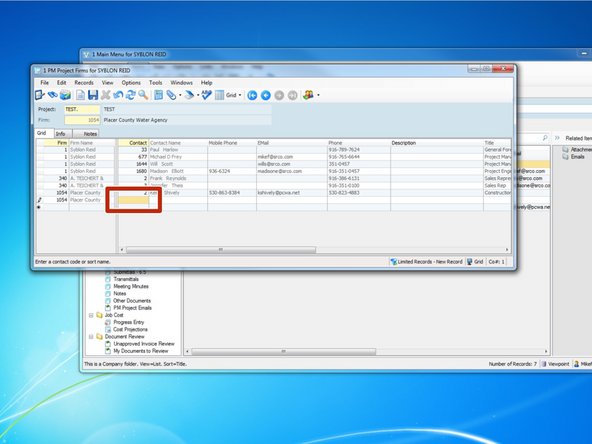Go to first record using blue arrow
The image size is (592, 444).
(252, 96)
